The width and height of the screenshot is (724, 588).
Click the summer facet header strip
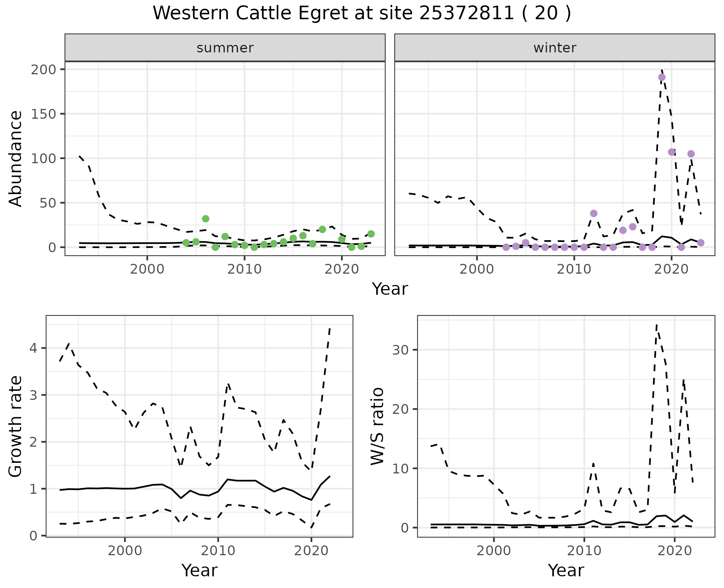(225, 48)
